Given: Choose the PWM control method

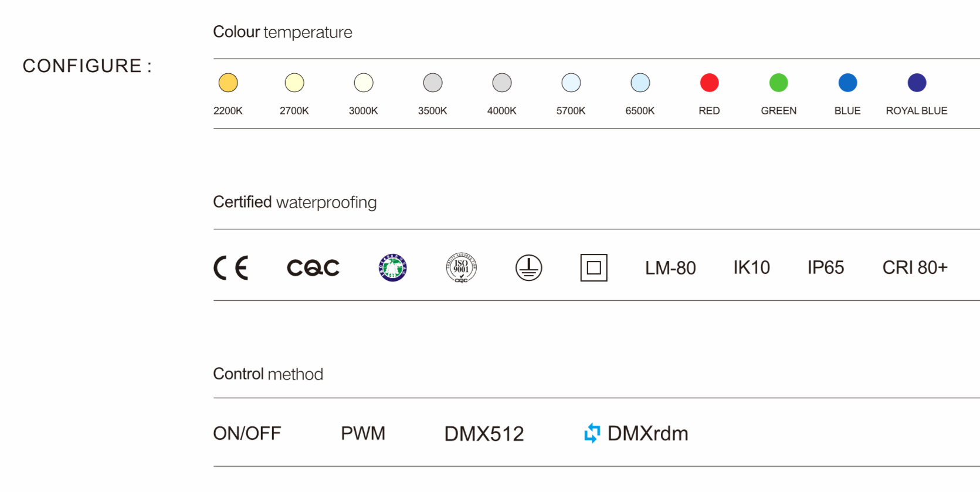Looking at the screenshot, I should tap(363, 433).
